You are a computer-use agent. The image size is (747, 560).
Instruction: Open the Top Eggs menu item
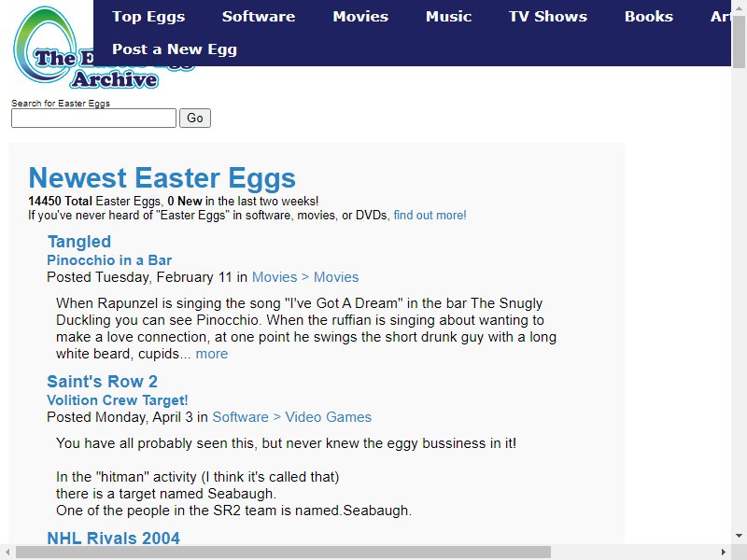148,17
